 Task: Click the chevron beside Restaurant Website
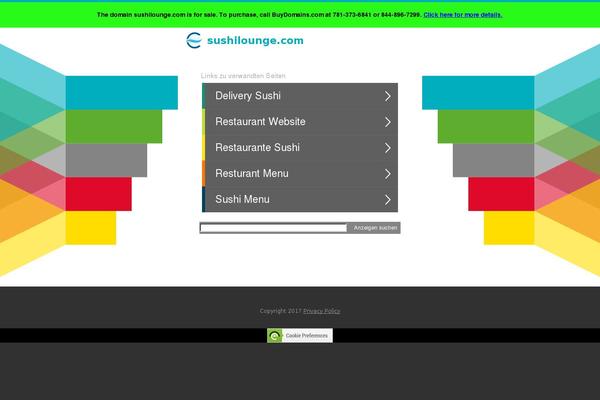click(388, 122)
